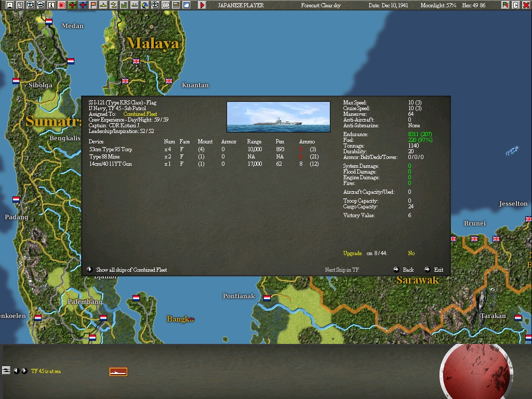
Task: Click the 'Victory Value' stat label
Action: pyautogui.click(x=359, y=215)
